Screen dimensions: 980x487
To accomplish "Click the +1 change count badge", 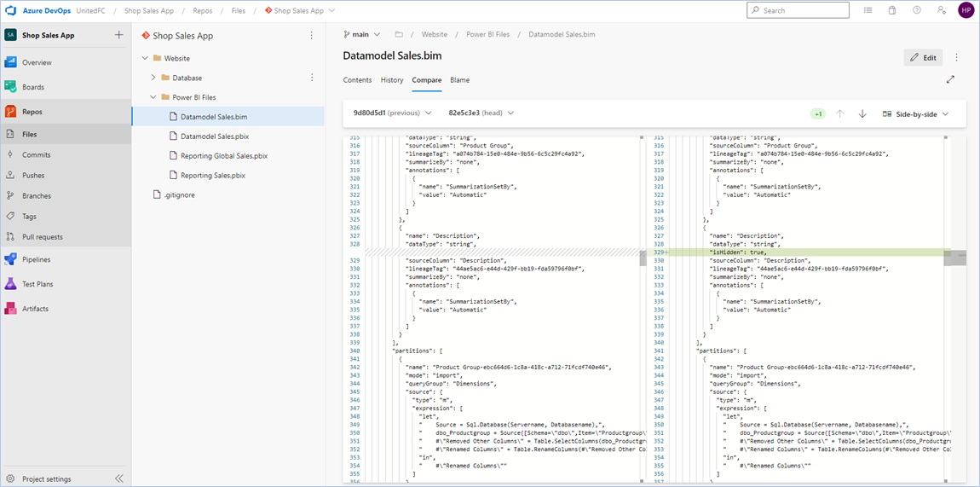I will (x=817, y=113).
